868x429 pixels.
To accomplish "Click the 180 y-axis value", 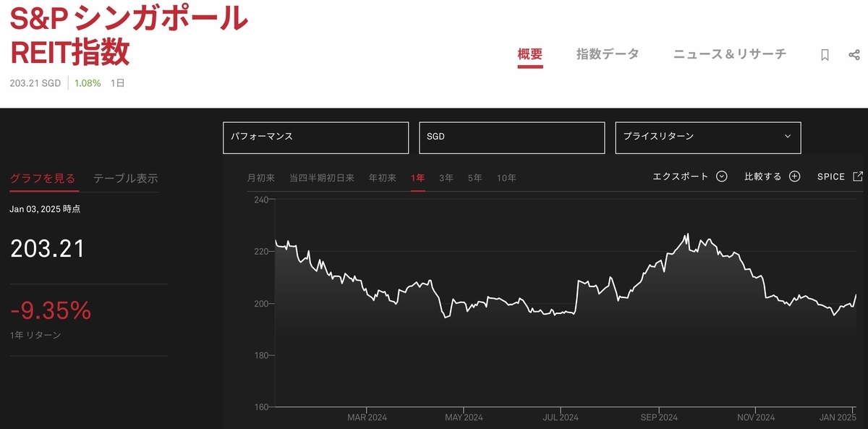I will [x=261, y=356].
